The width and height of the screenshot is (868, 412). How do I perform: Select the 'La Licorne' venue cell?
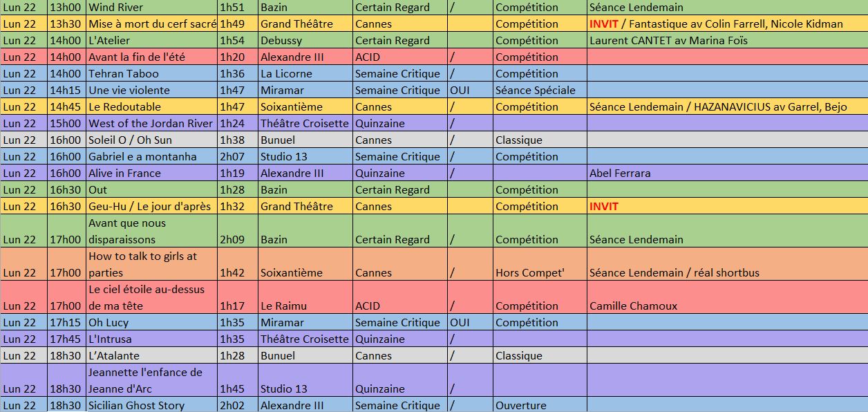pos(287,74)
